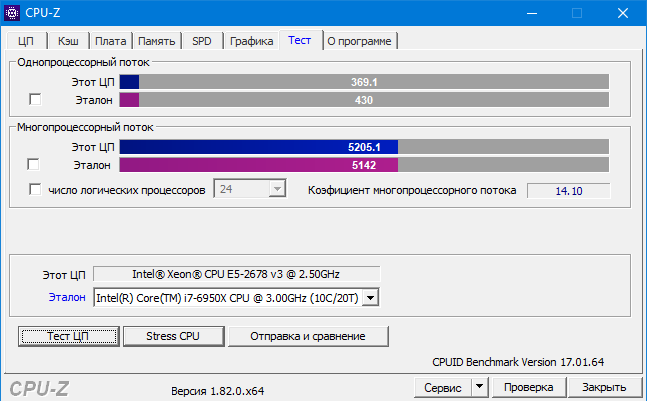Click the Многопроцессорный поток group label
This screenshot has width=648, height=401.
tap(85, 127)
